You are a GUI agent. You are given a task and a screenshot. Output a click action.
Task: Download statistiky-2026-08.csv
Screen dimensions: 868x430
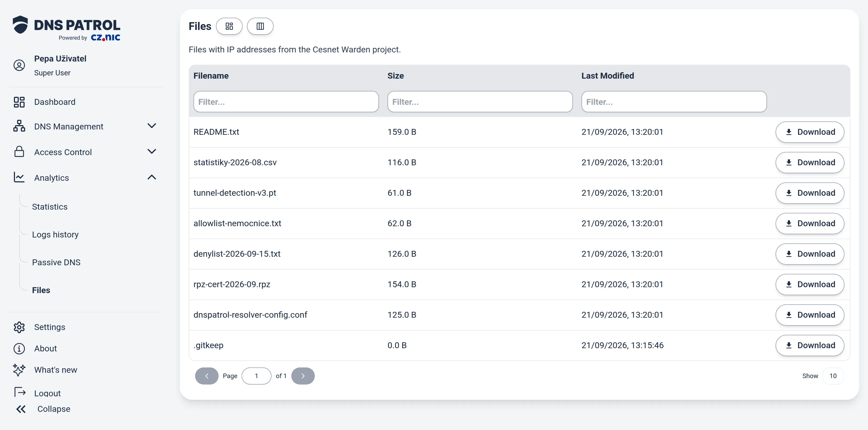point(810,163)
